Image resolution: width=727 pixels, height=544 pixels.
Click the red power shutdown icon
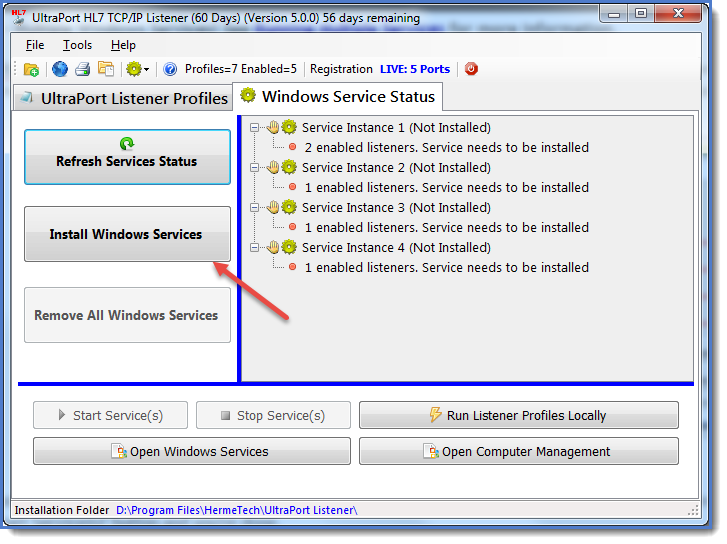471,69
